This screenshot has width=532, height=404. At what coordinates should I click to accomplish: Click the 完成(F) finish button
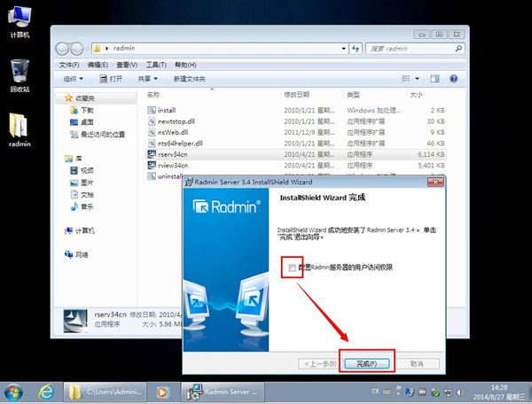[x=367, y=363]
